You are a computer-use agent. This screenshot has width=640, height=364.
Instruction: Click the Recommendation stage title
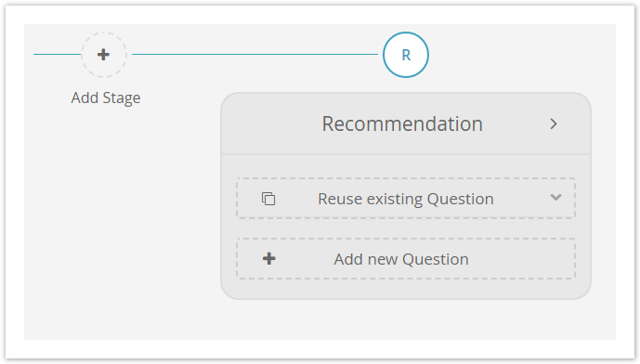point(402,124)
